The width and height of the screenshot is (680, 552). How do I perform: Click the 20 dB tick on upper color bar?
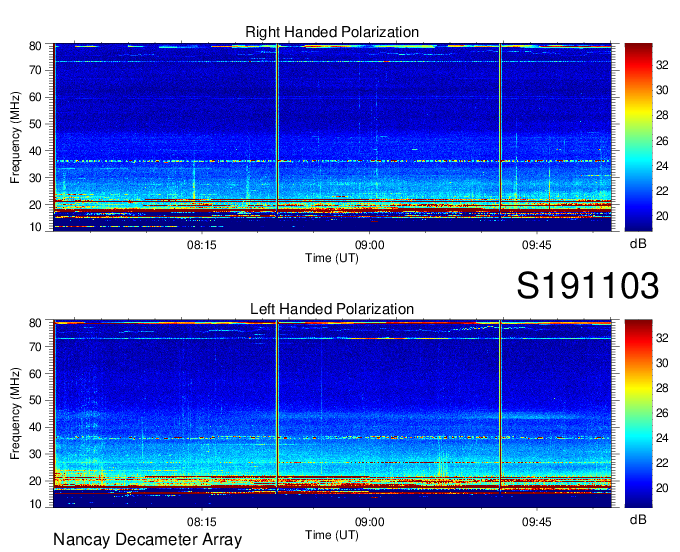click(662, 216)
